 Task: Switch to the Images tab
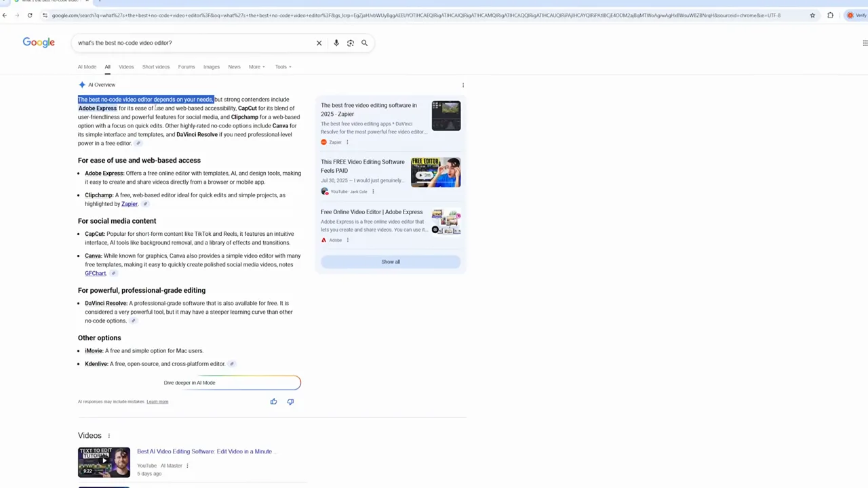click(x=212, y=66)
